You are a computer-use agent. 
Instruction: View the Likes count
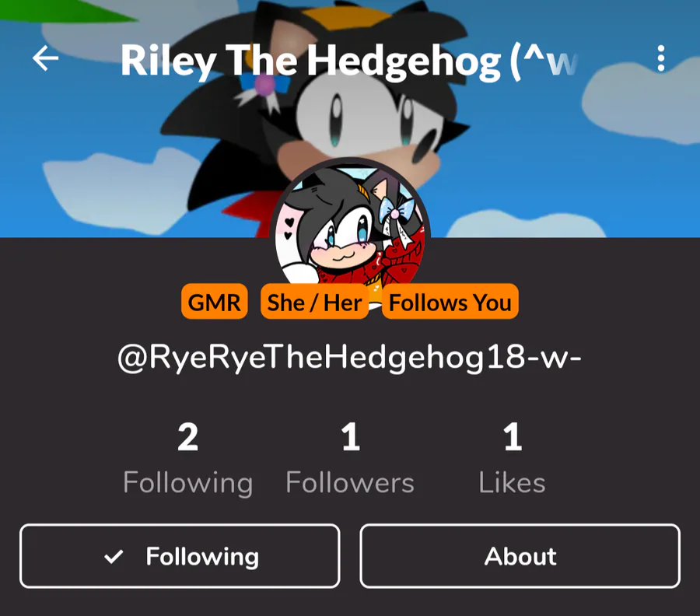pyautogui.click(x=512, y=458)
